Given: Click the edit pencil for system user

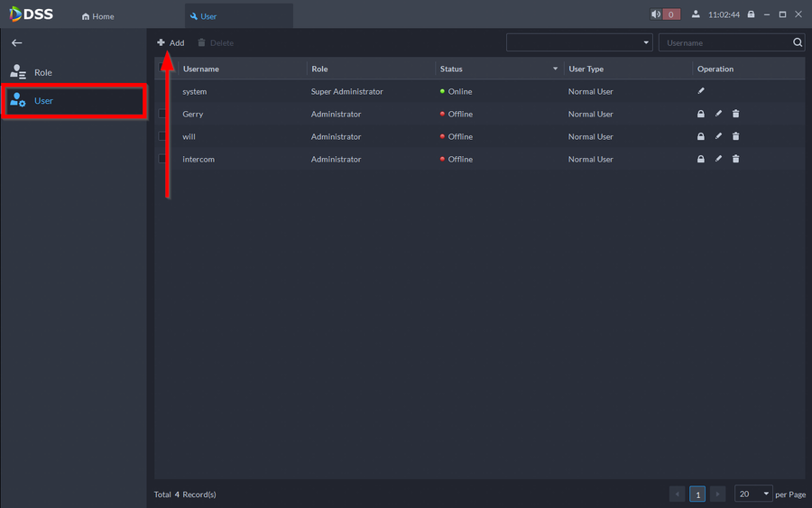Looking at the screenshot, I should (701, 91).
